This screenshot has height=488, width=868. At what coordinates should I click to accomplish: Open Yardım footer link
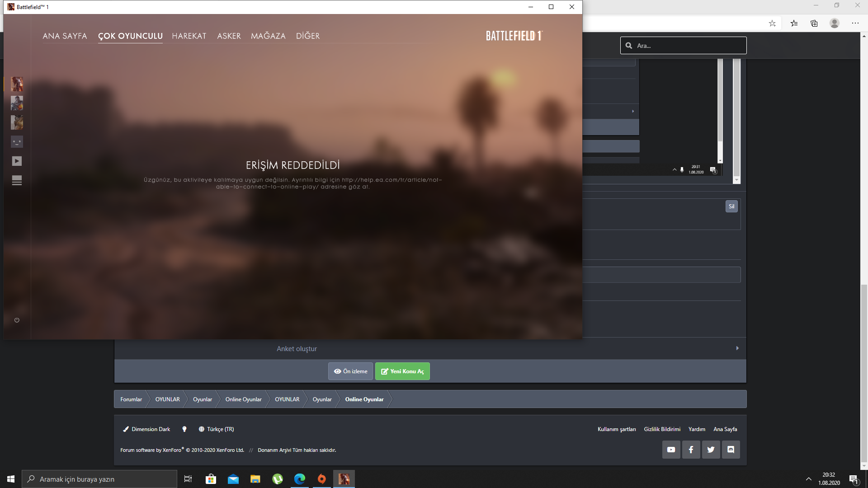coord(697,429)
